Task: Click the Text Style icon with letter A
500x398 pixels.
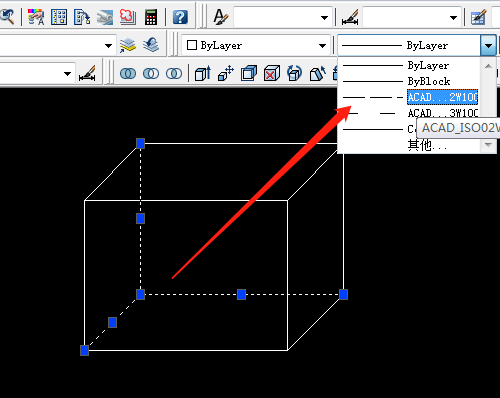Action: (x=220, y=17)
